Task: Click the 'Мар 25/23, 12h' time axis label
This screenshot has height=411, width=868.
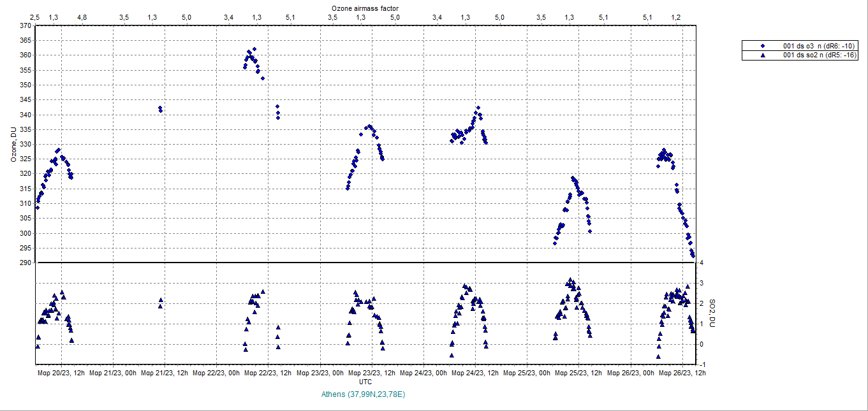Action: 578,373
